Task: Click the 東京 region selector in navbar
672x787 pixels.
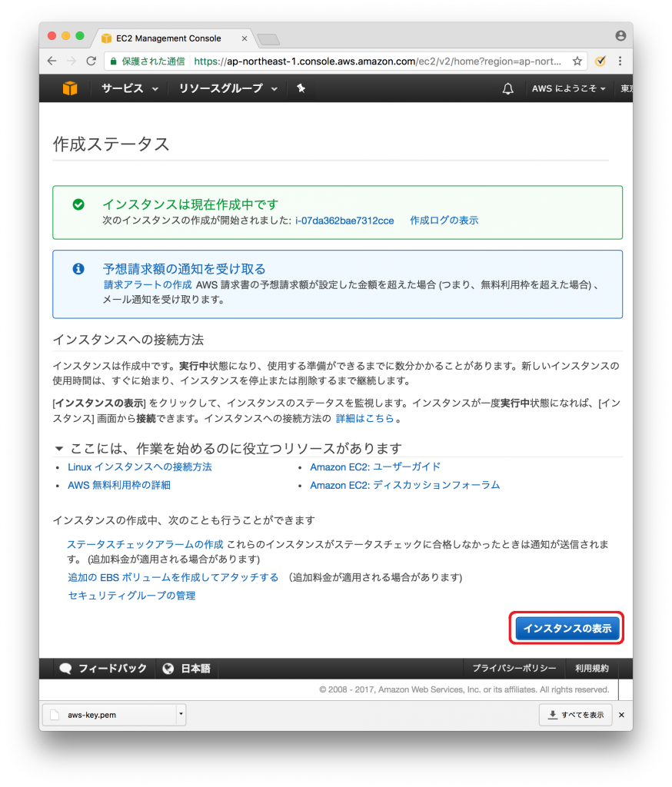Action: point(626,89)
